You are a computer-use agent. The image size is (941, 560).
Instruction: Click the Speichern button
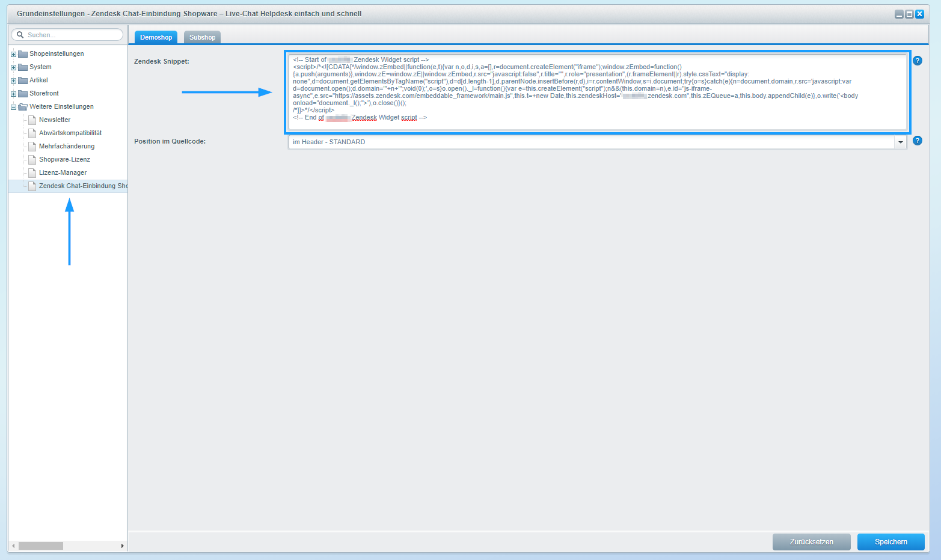(890, 541)
